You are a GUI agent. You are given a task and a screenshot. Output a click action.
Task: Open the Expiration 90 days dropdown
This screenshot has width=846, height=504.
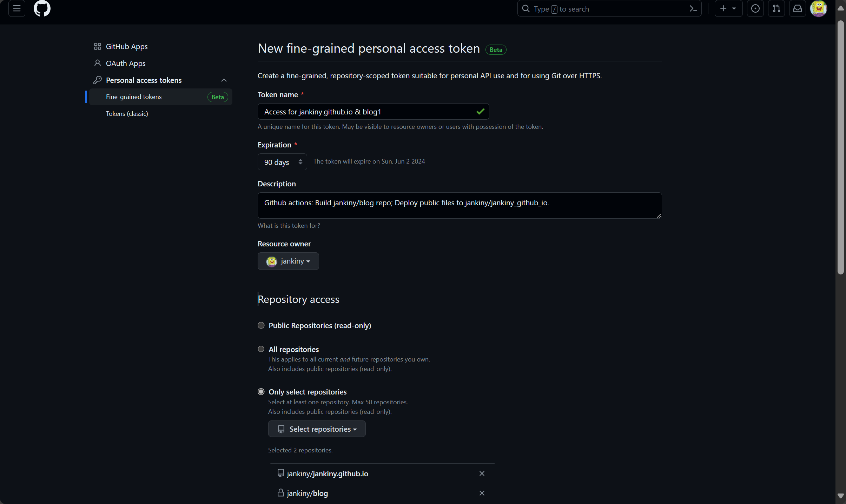[x=282, y=162]
